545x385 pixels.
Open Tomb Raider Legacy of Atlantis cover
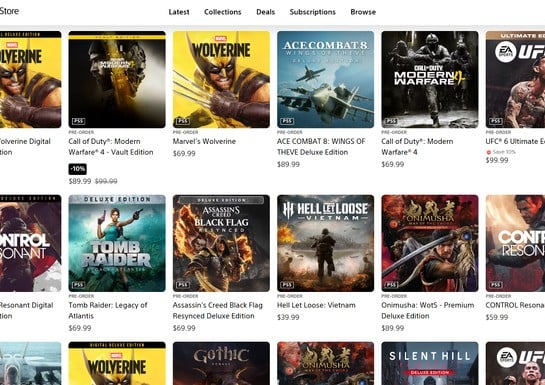[117, 243]
